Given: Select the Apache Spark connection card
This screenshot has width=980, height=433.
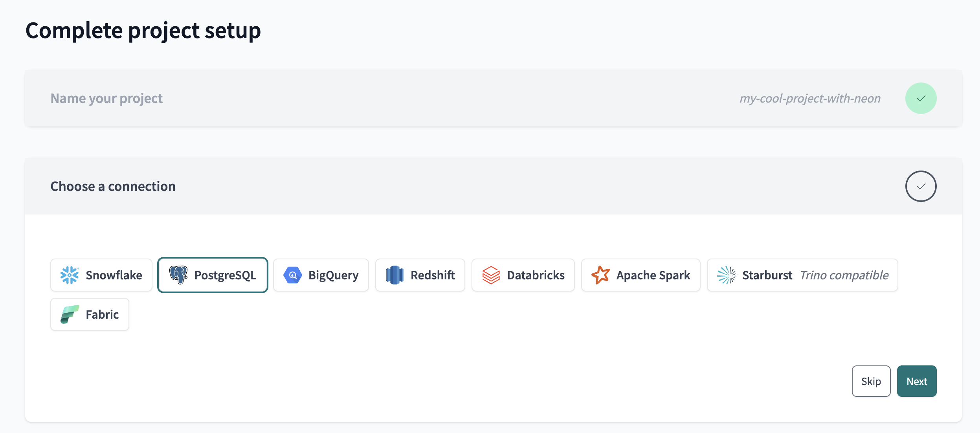Looking at the screenshot, I should point(641,275).
